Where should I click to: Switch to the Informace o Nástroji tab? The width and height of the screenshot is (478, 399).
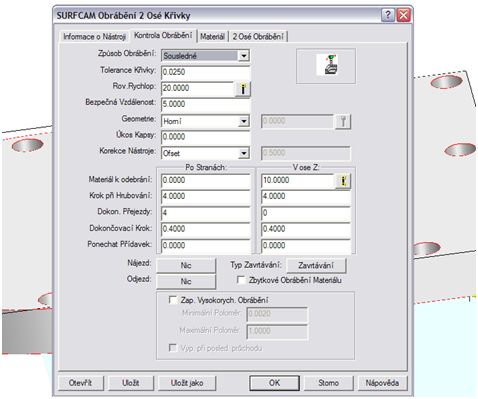pos(94,37)
